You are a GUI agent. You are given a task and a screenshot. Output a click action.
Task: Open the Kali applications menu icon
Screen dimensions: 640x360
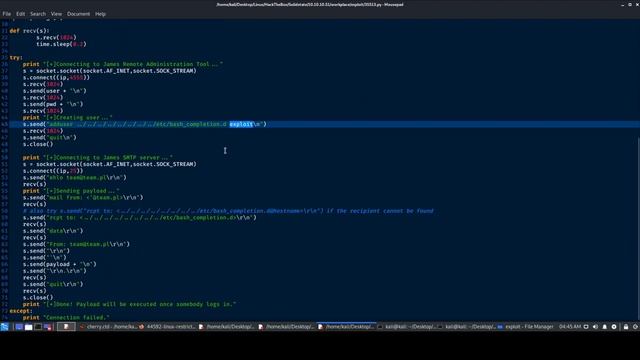pyautogui.click(x=4, y=327)
